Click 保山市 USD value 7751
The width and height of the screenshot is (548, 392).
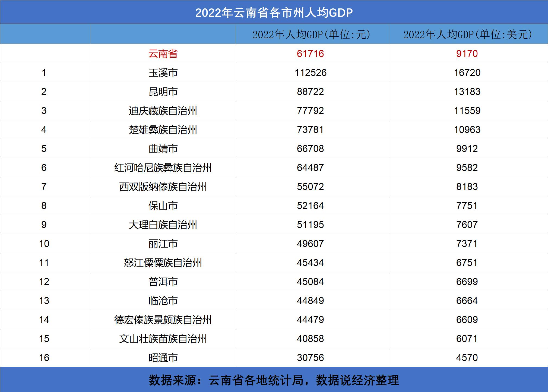[467, 206]
